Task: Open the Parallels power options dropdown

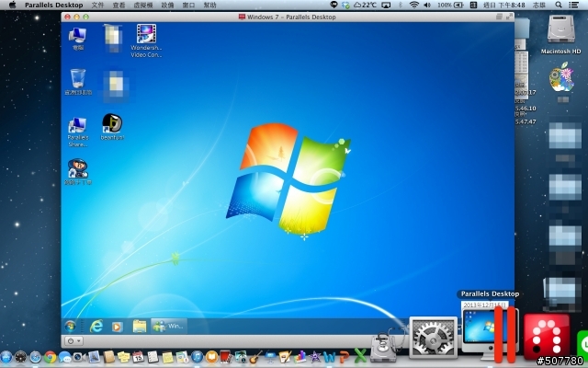Action: pos(73,341)
